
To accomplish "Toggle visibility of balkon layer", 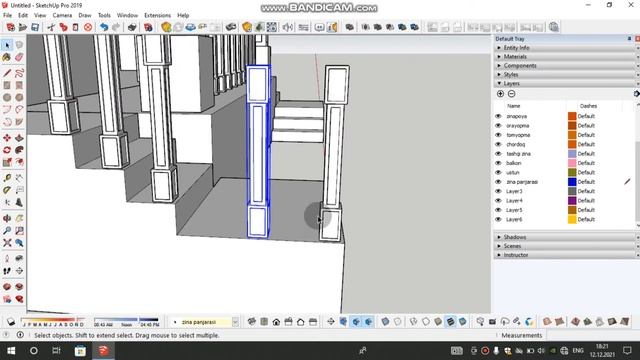I will pos(498,163).
